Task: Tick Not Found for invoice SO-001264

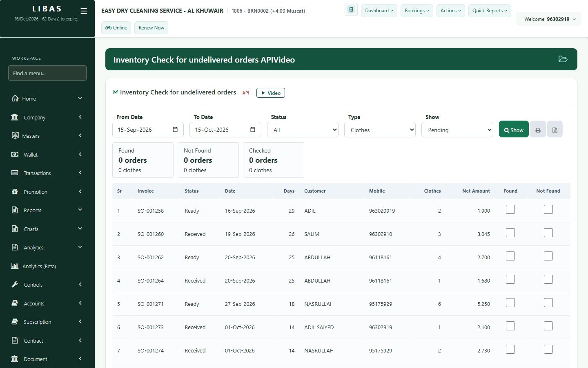Action: click(x=548, y=279)
